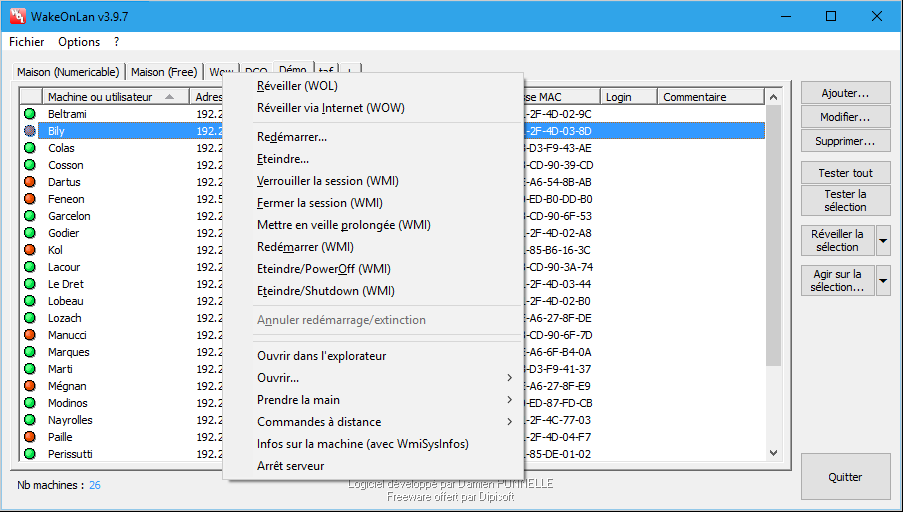Open dropdown arrow next to Agir sur la sélection

point(883,281)
